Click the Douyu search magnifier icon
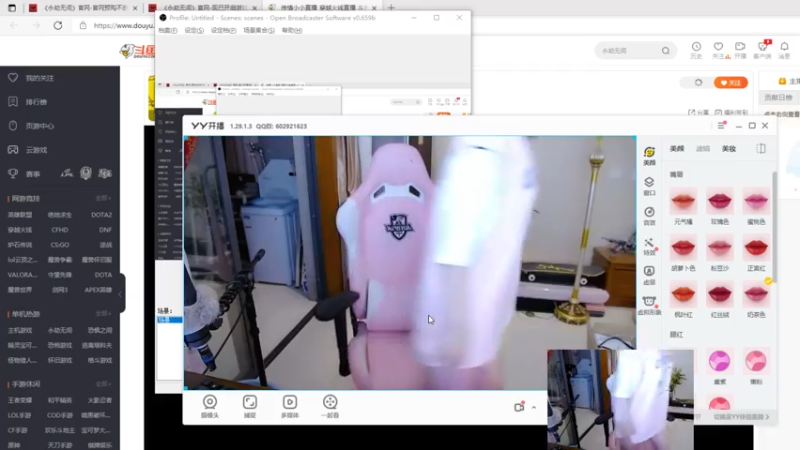Screen dimensions: 800x450 coord(665,51)
